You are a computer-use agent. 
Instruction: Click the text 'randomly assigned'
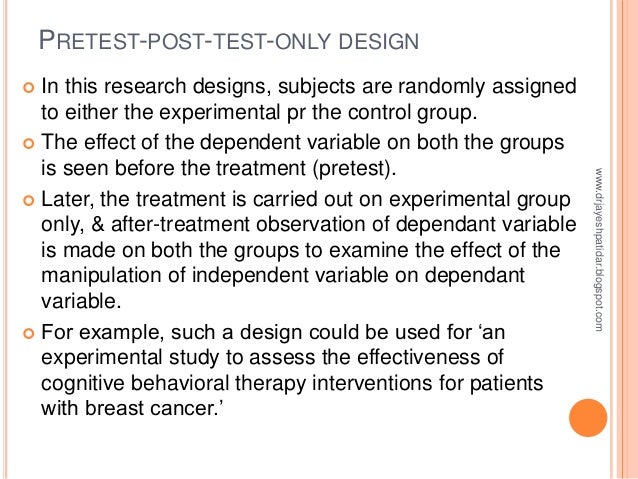(487, 87)
